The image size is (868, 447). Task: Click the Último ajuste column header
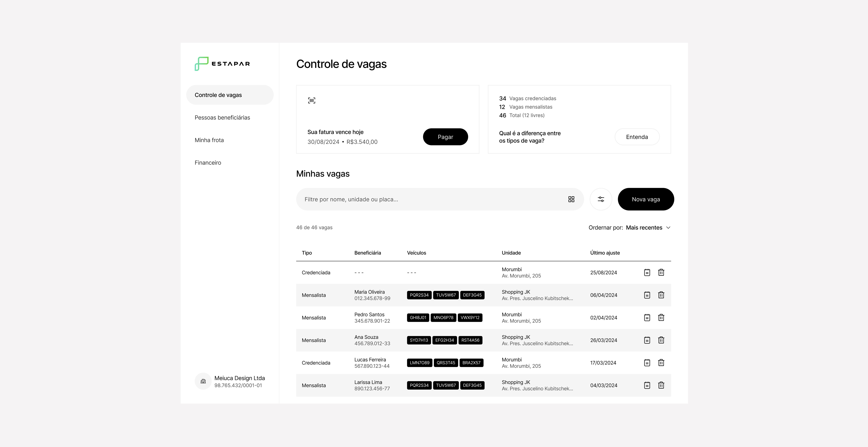point(605,253)
